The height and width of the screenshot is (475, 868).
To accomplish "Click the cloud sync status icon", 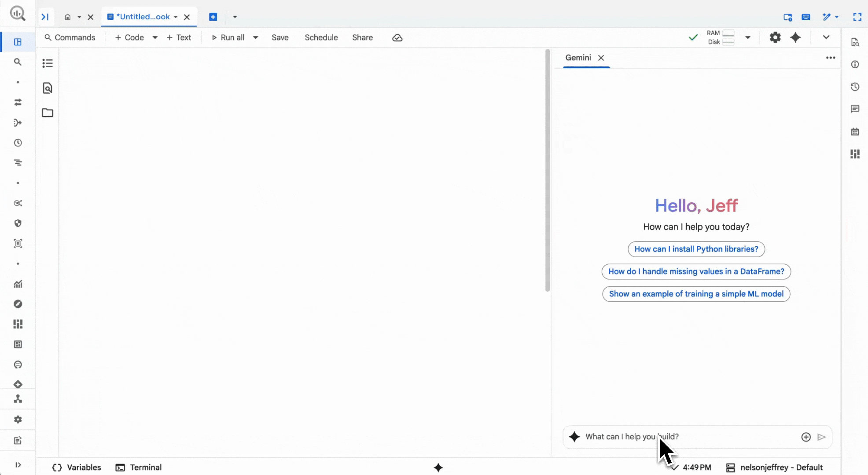I will 397,38.
